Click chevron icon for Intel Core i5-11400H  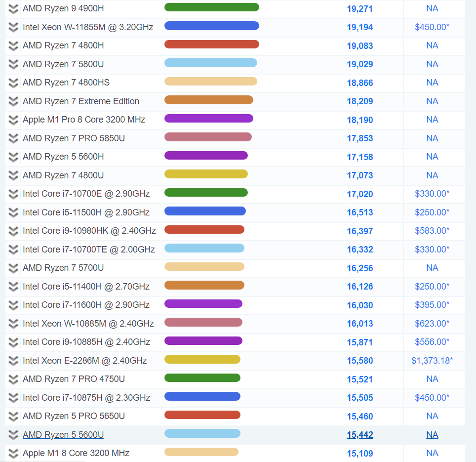(x=13, y=287)
